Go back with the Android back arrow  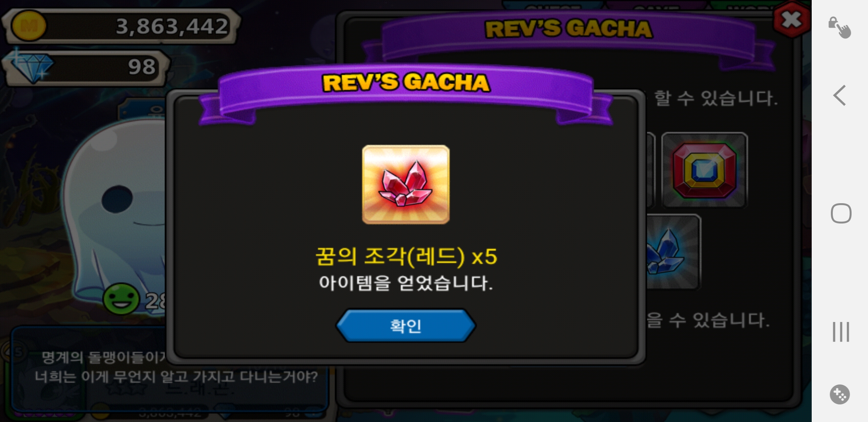coord(840,95)
